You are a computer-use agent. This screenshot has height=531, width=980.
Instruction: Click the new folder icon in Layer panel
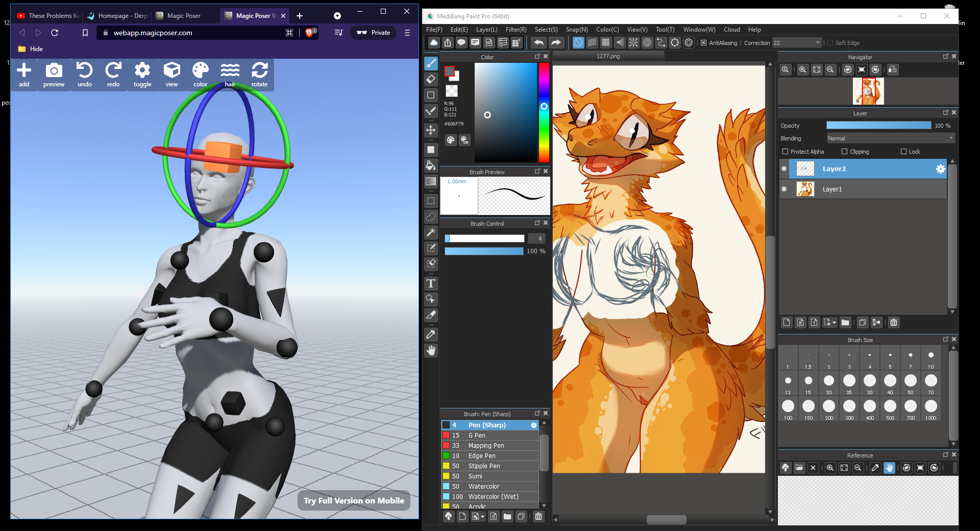(x=845, y=322)
